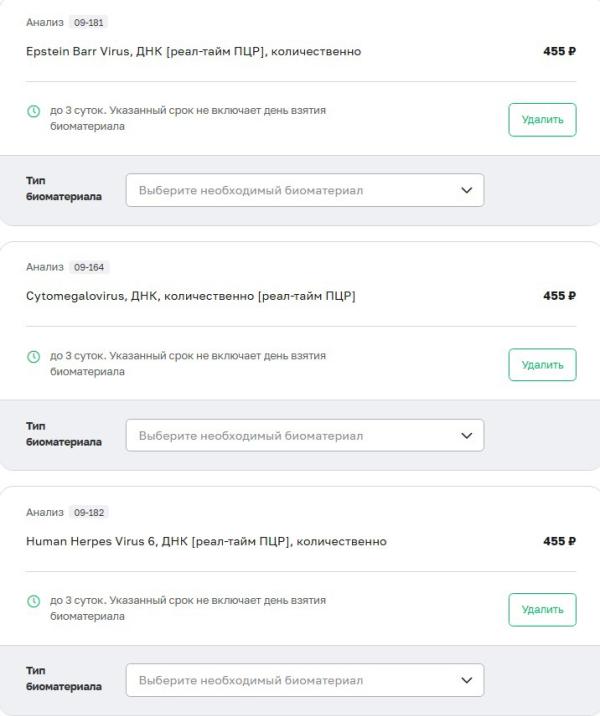This screenshot has width=600, height=716.
Task: Click the analysis code badge 09-181
Action: [x=89, y=22]
